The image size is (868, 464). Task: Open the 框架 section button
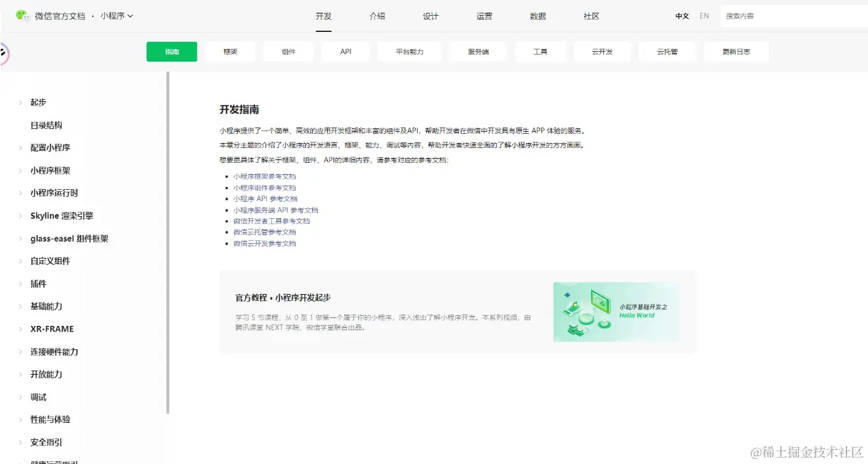(x=230, y=52)
